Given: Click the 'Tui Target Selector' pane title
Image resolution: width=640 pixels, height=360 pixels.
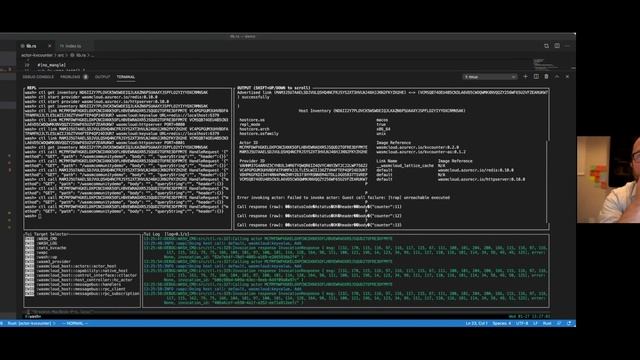Looking at the screenshot, I should (x=47, y=234).
